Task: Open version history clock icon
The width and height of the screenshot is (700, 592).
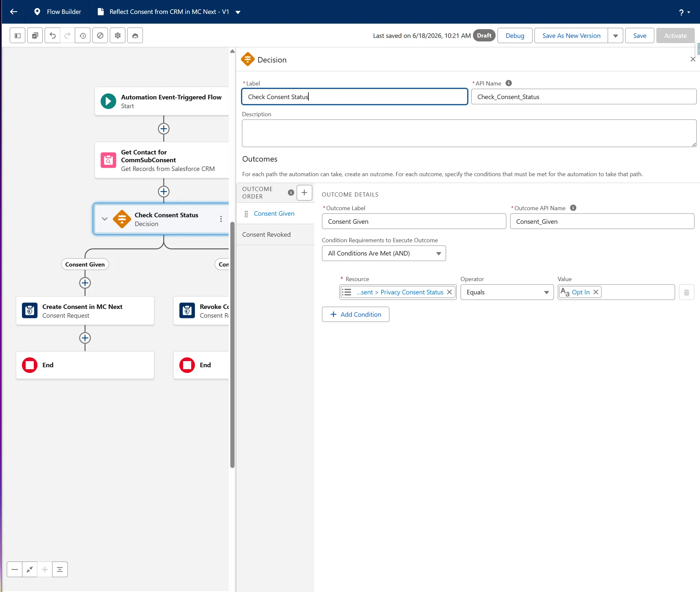Action: point(83,36)
